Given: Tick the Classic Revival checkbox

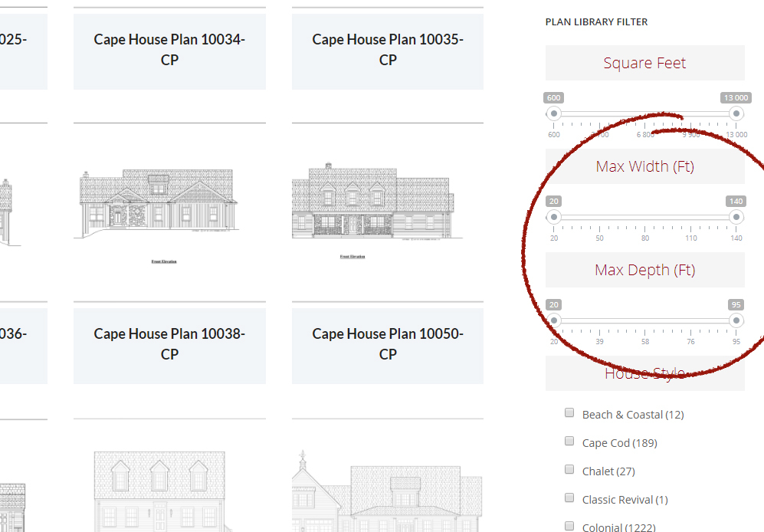Looking at the screenshot, I should (569, 498).
